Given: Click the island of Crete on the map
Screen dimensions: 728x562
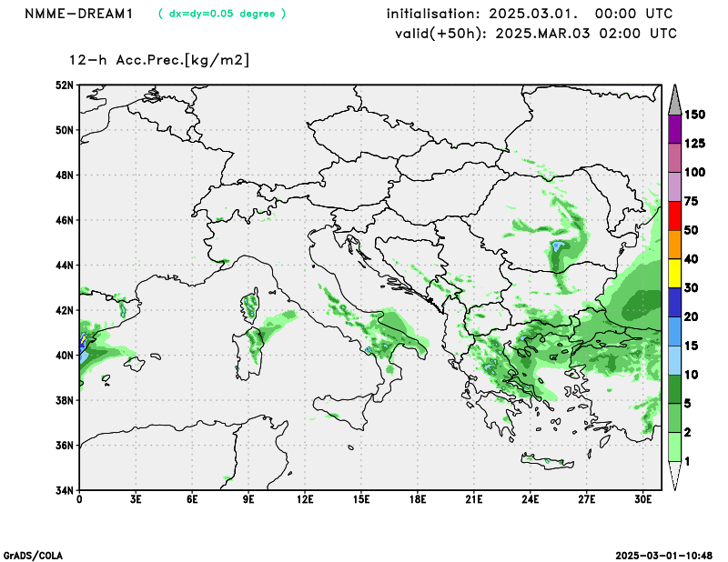Looking at the screenshot, I should [x=548, y=461].
